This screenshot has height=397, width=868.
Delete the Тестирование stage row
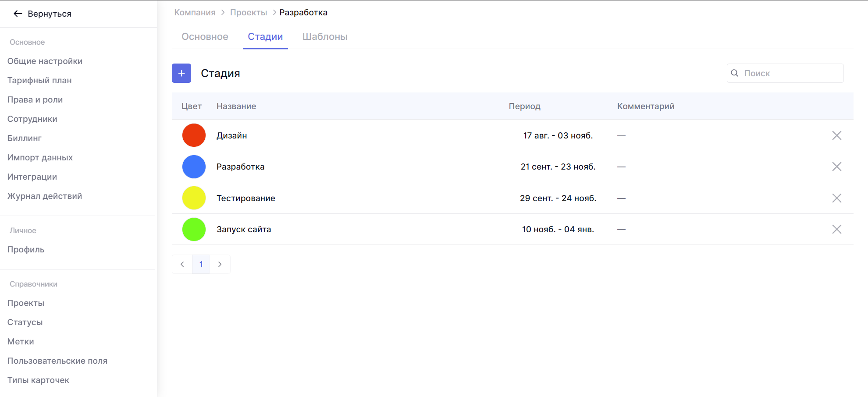tap(836, 198)
